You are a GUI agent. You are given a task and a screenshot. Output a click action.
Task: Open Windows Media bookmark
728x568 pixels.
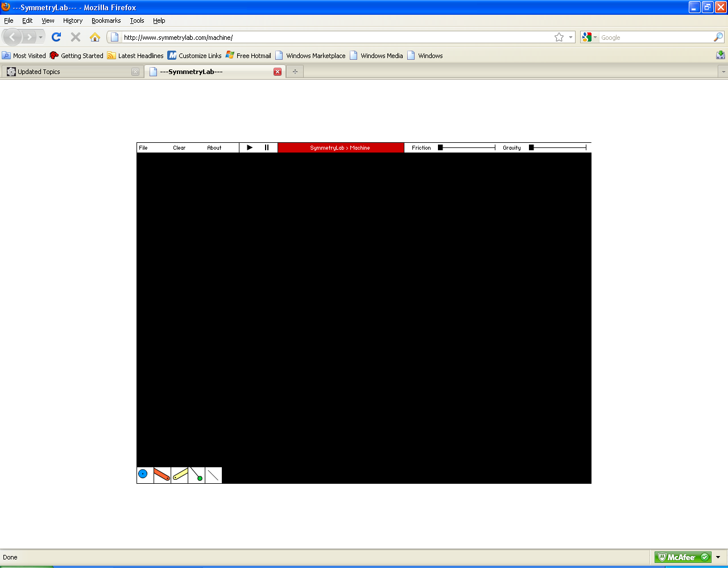[x=377, y=56]
